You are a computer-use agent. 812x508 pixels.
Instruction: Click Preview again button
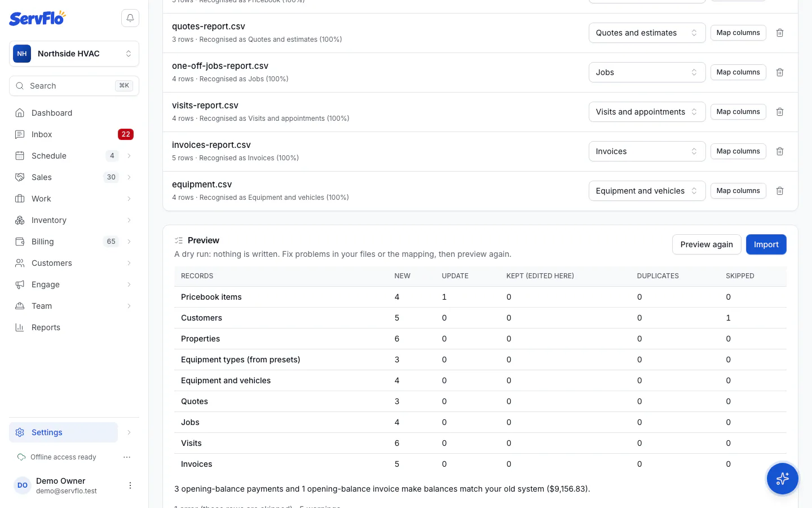tap(707, 244)
